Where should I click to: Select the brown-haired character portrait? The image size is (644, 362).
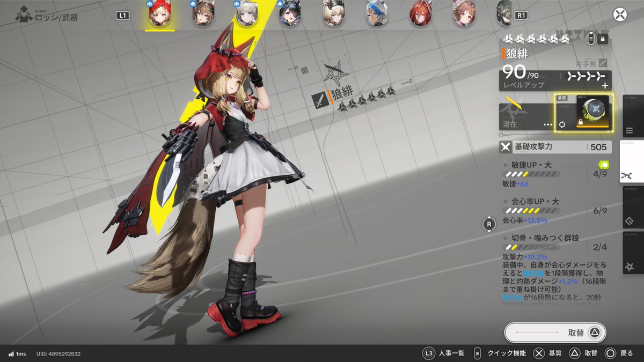[203, 13]
